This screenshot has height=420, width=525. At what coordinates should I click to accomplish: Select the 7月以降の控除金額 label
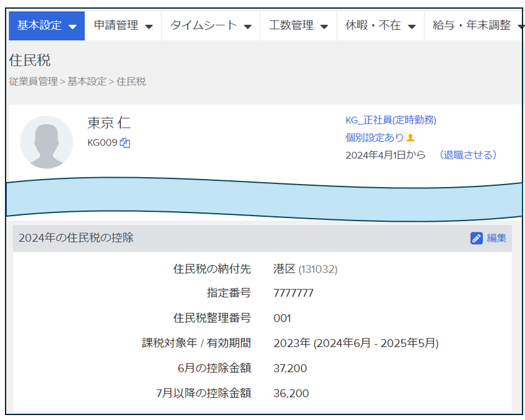pyautogui.click(x=204, y=393)
